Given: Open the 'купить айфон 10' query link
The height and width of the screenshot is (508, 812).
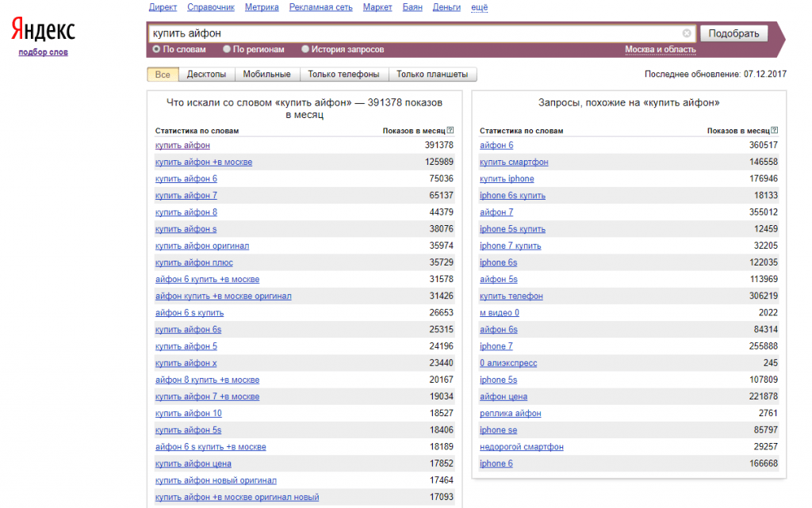Looking at the screenshot, I should pyautogui.click(x=189, y=414).
